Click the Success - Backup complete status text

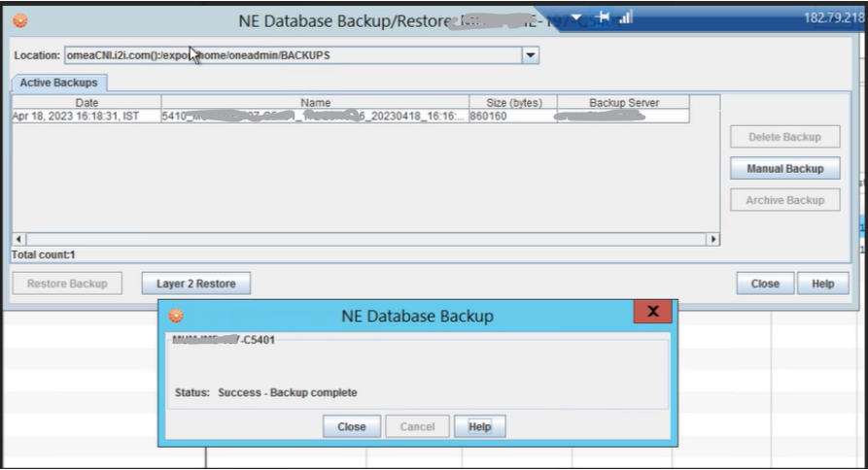(288, 392)
